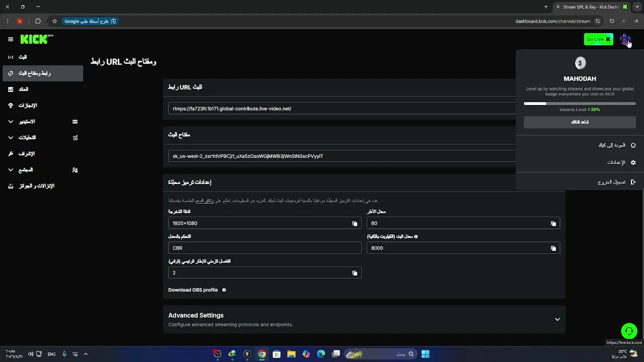Open the Windows Start menu
The image size is (644, 362).
(x=425, y=354)
